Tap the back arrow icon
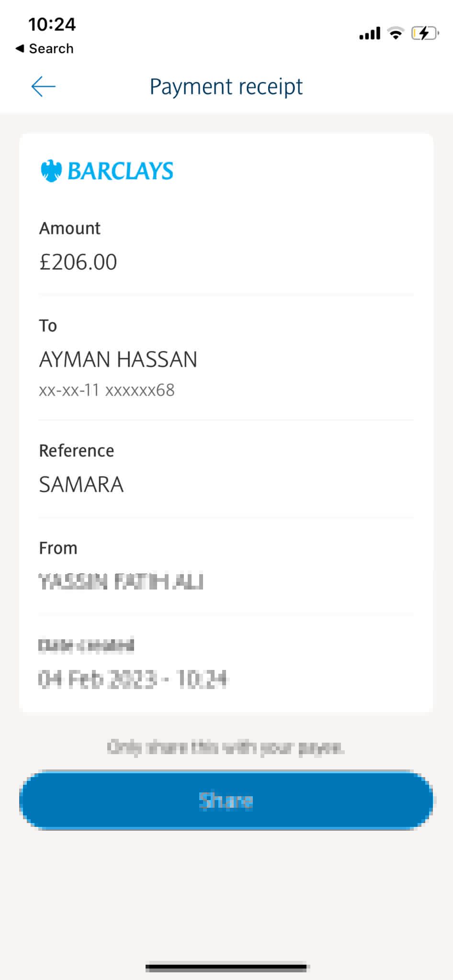This screenshot has width=453, height=980. (x=43, y=87)
